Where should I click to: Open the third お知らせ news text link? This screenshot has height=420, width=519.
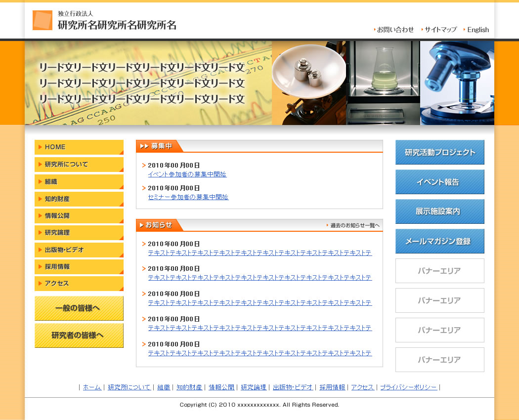(x=260, y=303)
